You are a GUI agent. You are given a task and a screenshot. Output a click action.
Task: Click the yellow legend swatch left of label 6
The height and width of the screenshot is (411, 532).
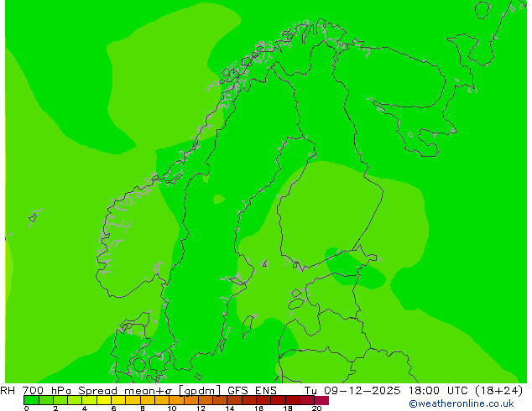point(104,400)
